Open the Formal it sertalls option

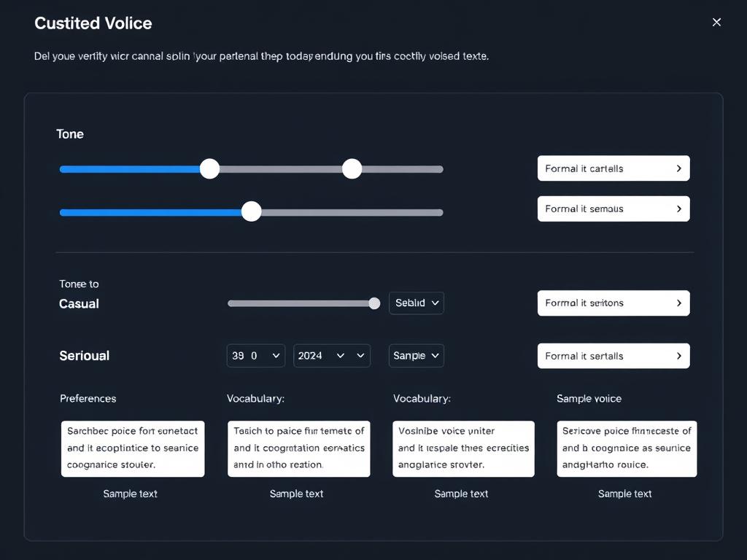(x=614, y=356)
